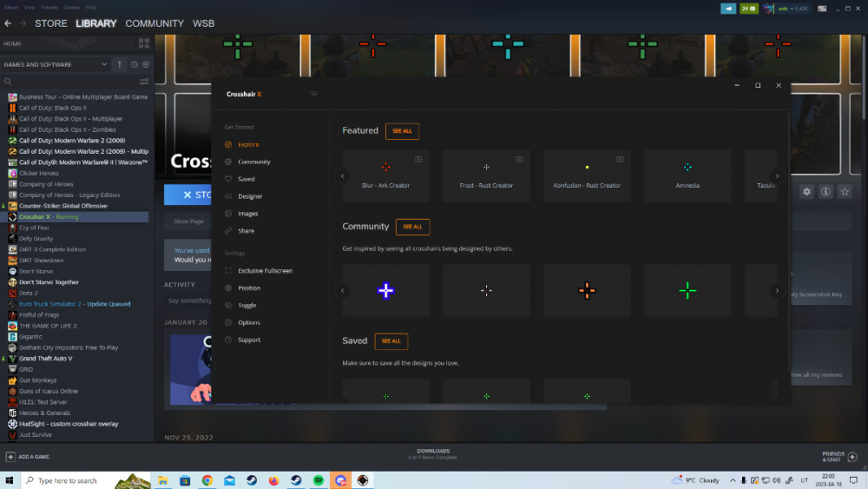
Task: Open Windows Start menu
Action: pyautogui.click(x=10, y=480)
